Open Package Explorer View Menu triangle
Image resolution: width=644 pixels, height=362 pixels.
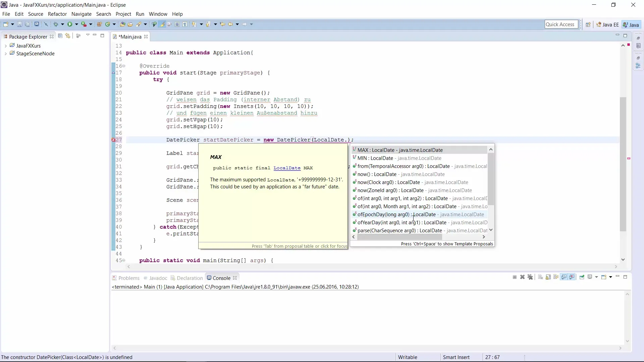click(x=88, y=35)
